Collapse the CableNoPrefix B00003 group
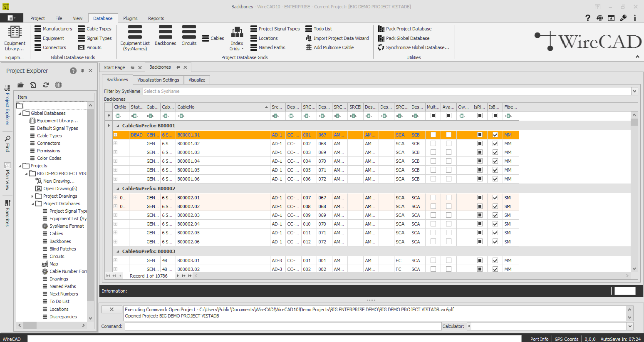The height and width of the screenshot is (342, 644). [x=118, y=251]
